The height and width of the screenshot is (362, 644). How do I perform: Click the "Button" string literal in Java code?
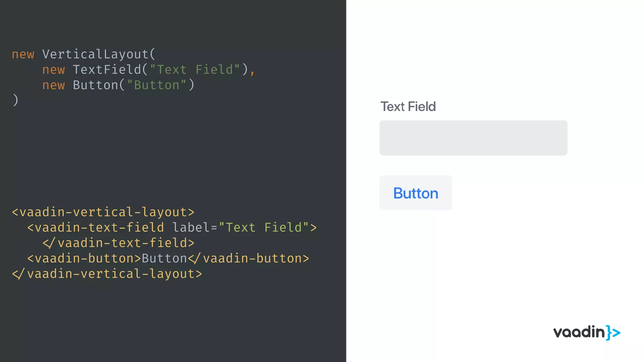coord(157,85)
